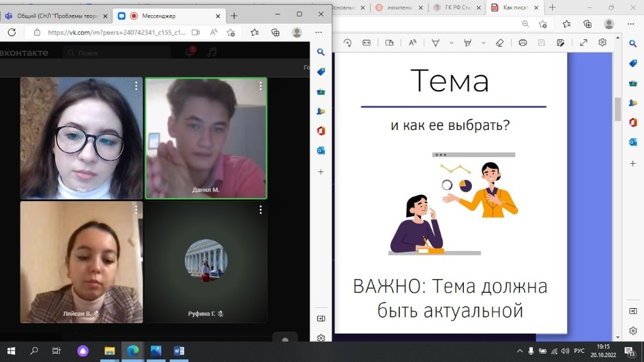644x362 pixels.
Task: Click the Read aloud icon in PDF toolbar
Action: point(412,43)
